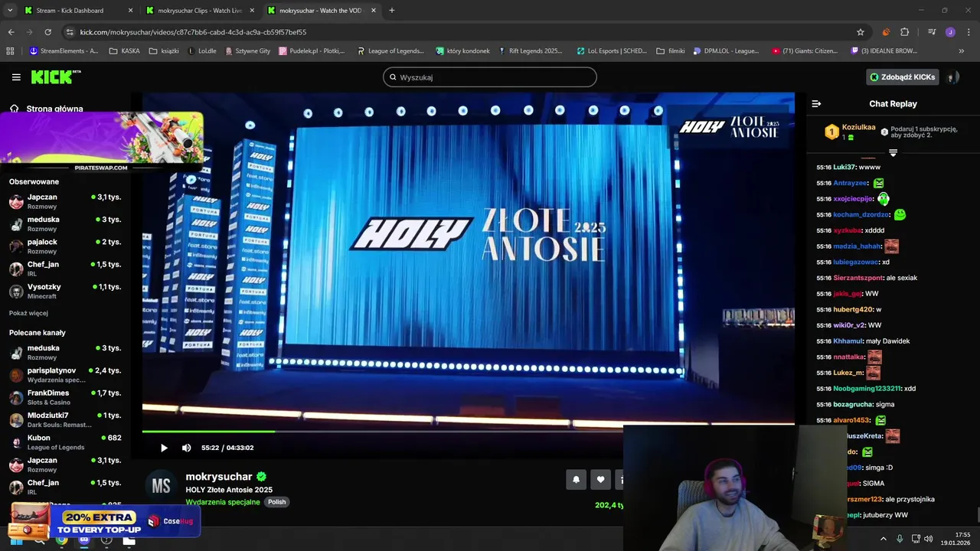The height and width of the screenshot is (551, 980).
Task: Open meduska channel in Obserwowane list
Action: click(65, 223)
